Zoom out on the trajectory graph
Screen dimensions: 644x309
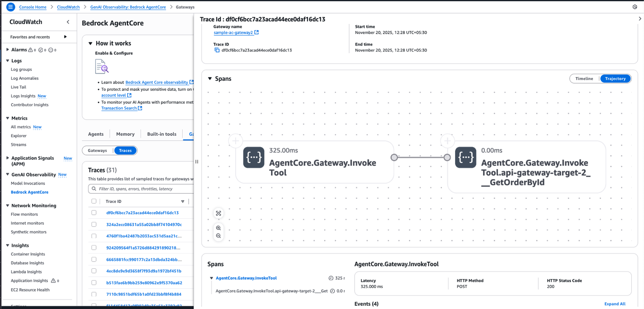(218, 236)
